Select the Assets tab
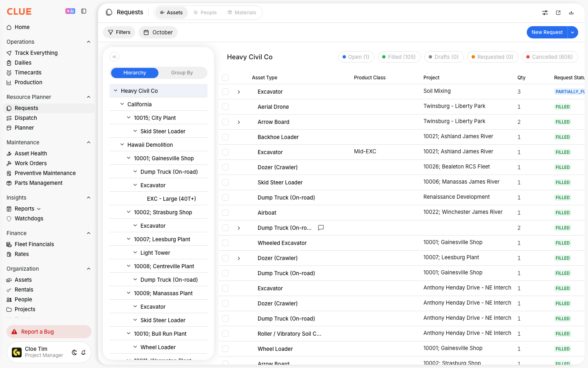588x368 pixels. pos(171,13)
